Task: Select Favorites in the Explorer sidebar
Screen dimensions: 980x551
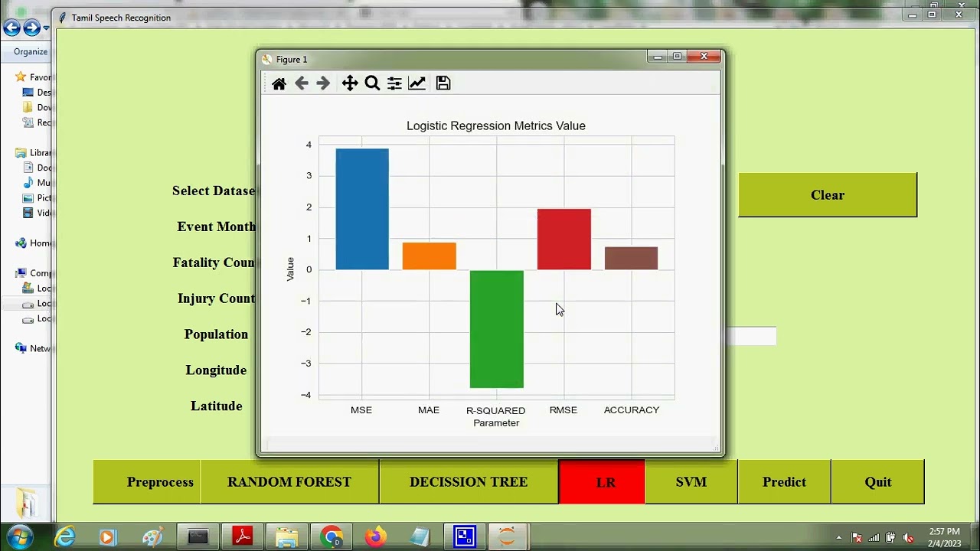Action: (x=33, y=77)
